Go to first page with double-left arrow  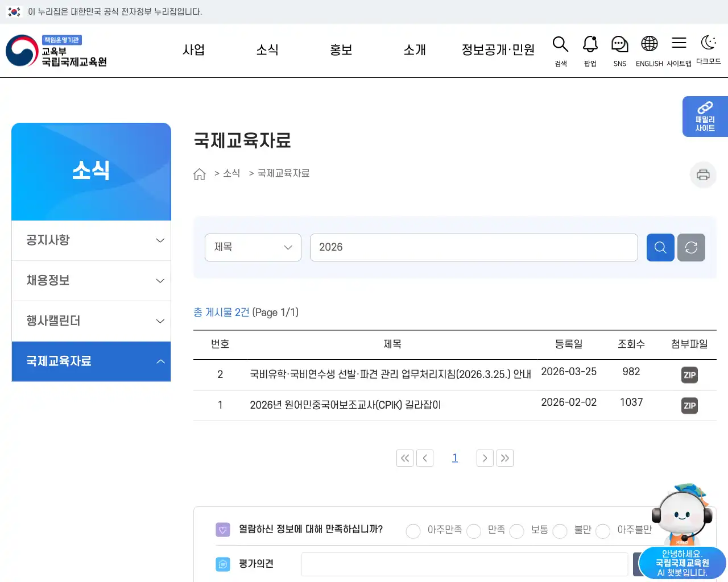click(405, 458)
